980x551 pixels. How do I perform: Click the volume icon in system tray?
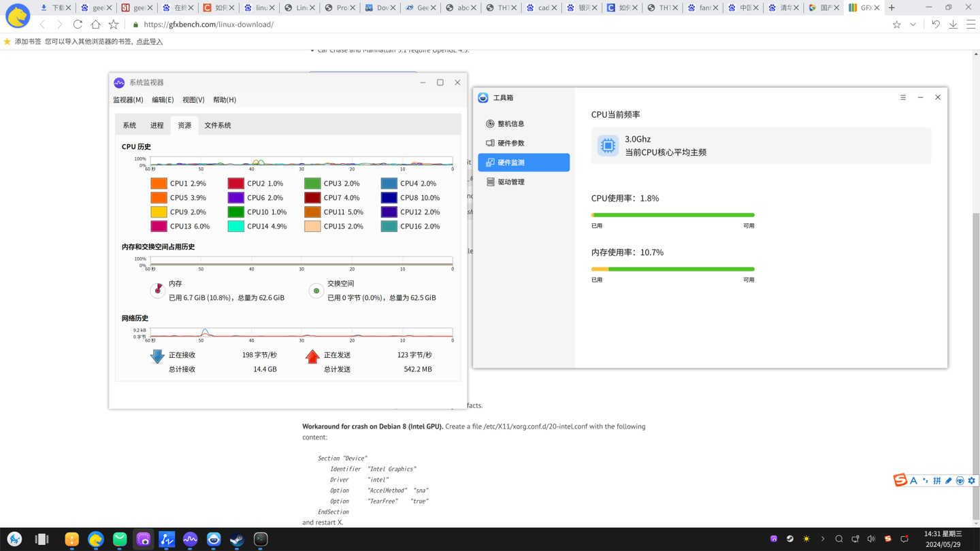point(871,539)
